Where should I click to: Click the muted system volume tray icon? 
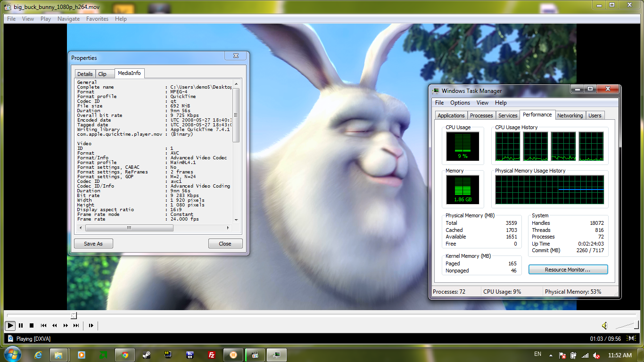pyautogui.click(x=596, y=355)
